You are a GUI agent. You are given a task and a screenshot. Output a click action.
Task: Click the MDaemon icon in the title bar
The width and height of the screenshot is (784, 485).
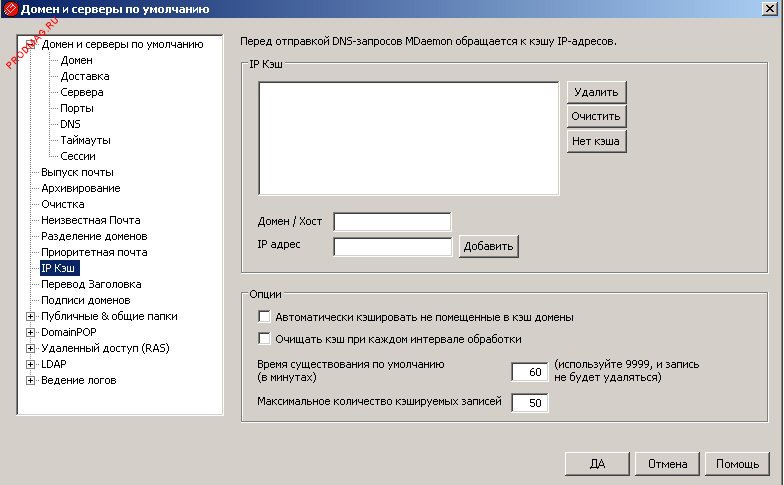point(12,11)
